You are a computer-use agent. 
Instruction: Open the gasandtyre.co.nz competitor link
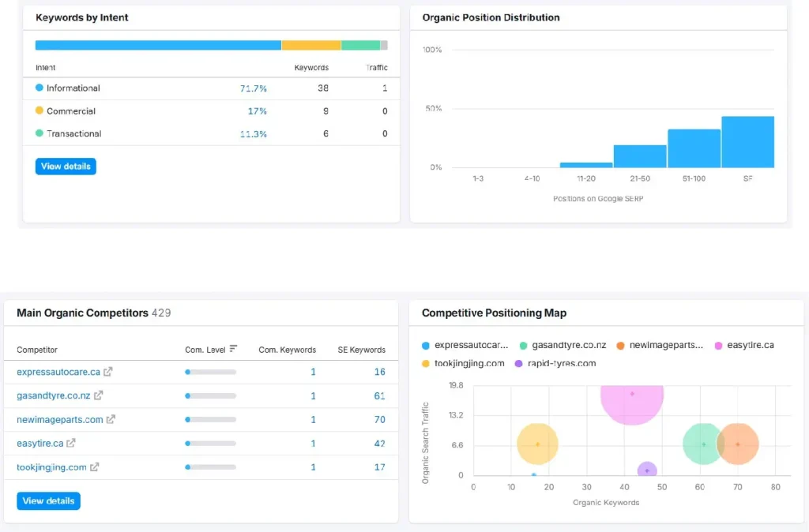[53, 395]
